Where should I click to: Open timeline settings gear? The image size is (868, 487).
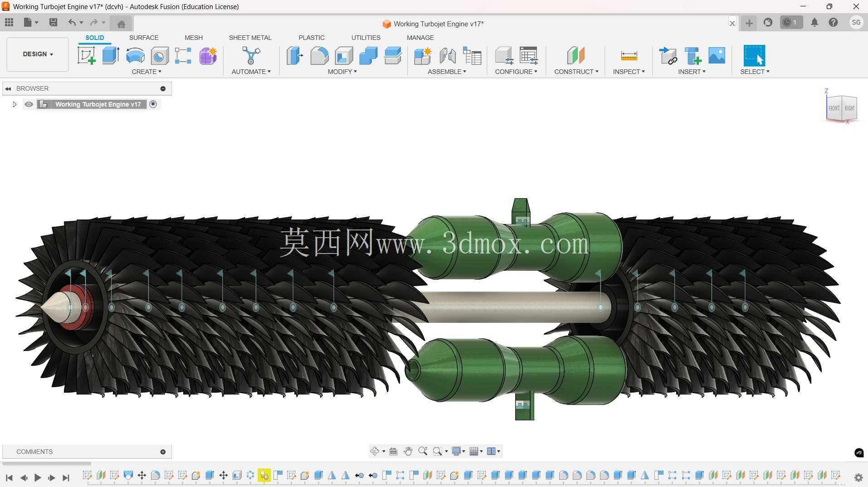point(858,477)
